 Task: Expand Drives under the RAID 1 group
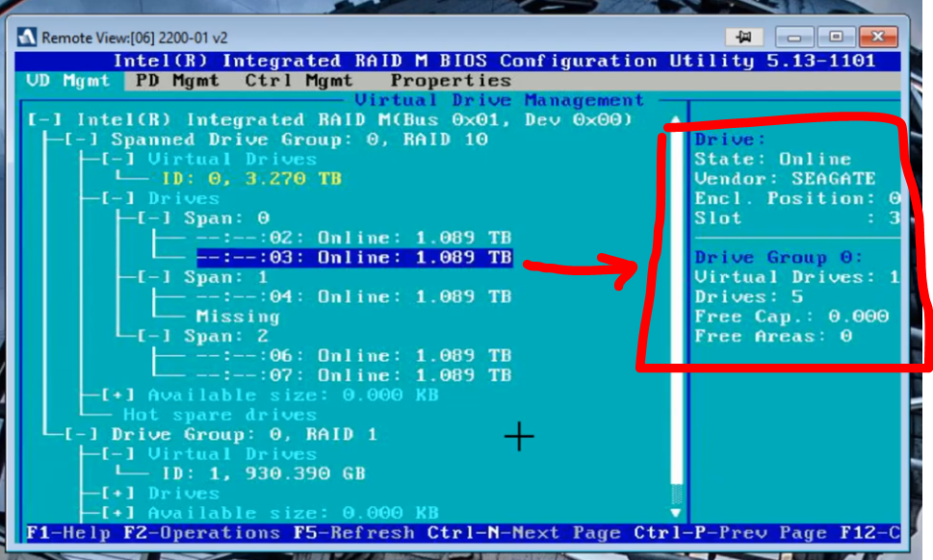coord(117,493)
